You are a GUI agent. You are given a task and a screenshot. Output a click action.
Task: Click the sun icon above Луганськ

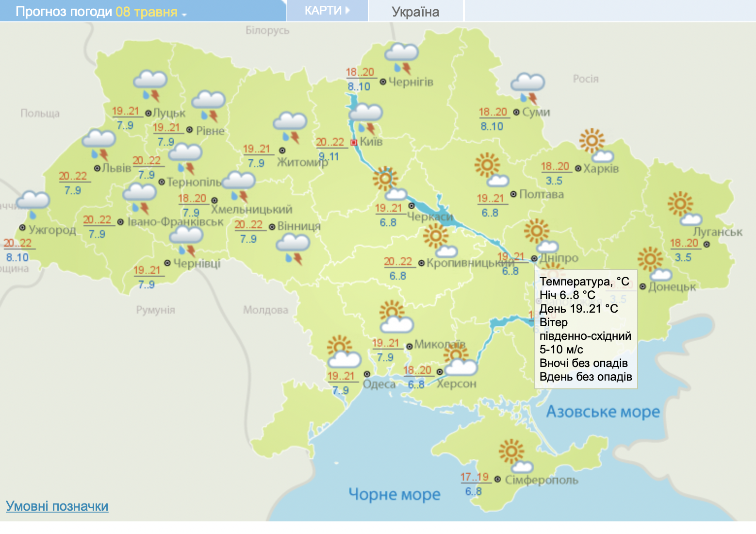[683, 209]
